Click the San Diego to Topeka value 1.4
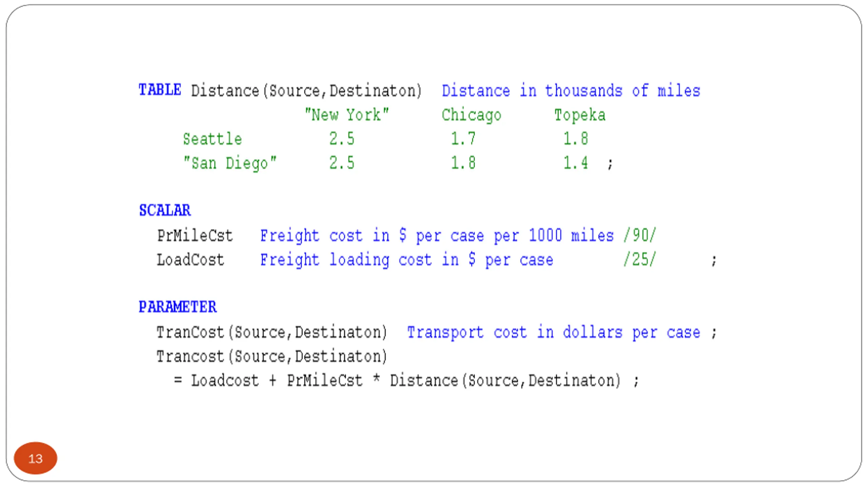Screen dimensions: 868x488 [x=575, y=163]
